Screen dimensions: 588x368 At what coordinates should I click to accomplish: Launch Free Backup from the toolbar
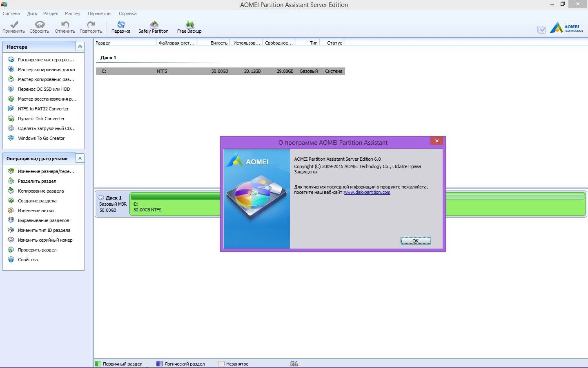189,27
